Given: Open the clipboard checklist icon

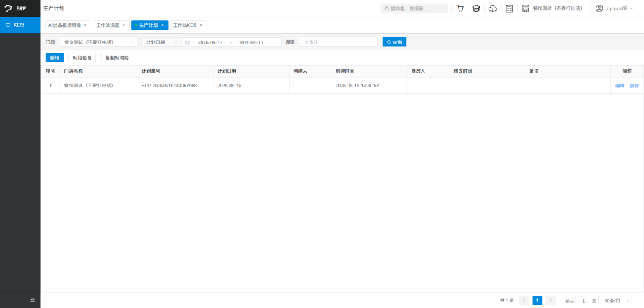Looking at the screenshot, I should click(x=509, y=8).
